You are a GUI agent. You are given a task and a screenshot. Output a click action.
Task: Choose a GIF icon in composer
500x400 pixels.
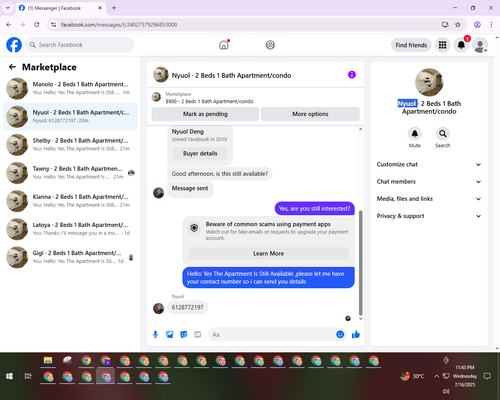pyautogui.click(x=198, y=334)
